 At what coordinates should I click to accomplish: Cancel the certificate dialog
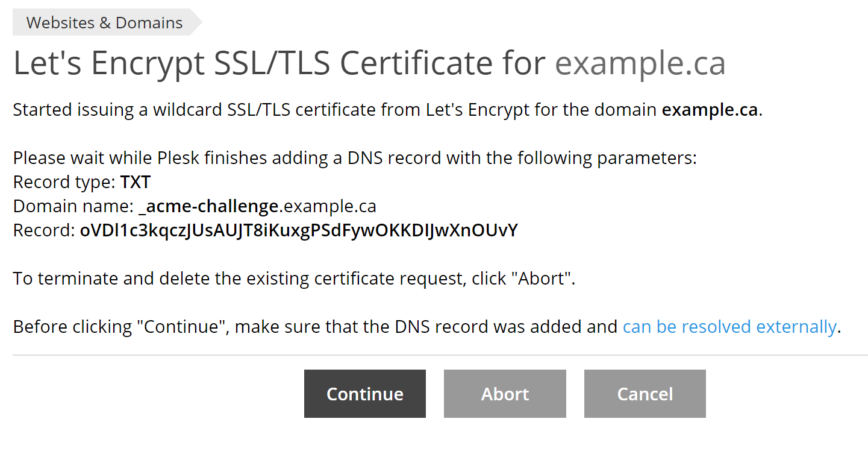pos(645,394)
